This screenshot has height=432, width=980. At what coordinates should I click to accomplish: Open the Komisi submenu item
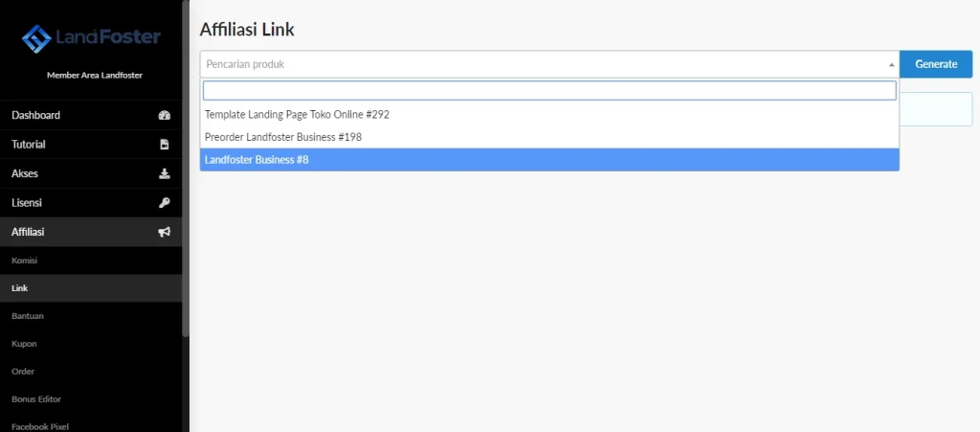(25, 261)
